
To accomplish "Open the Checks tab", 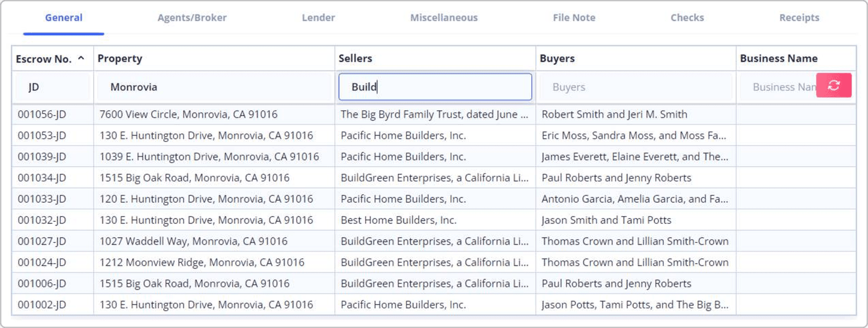I will pyautogui.click(x=687, y=17).
